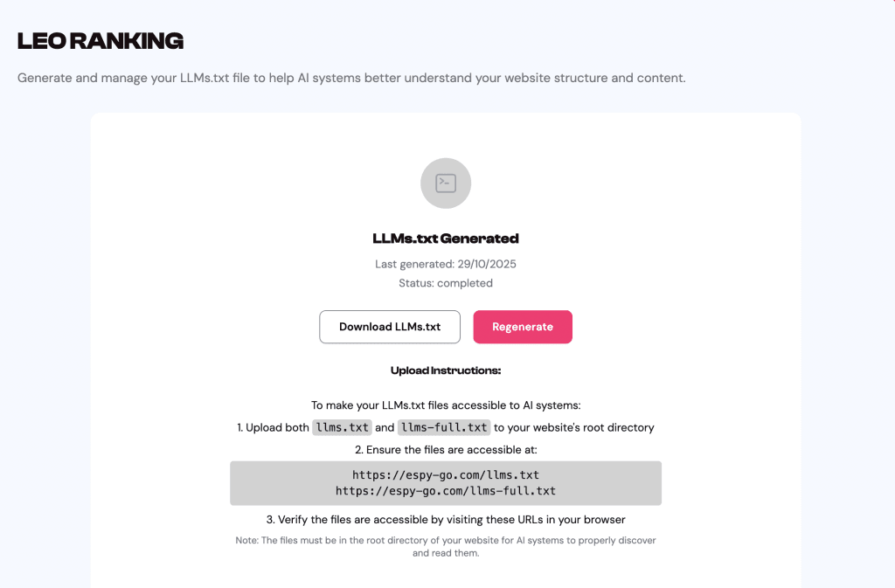Click the Download LLMs.txt button
The width and height of the screenshot is (895, 588).
[x=390, y=327]
